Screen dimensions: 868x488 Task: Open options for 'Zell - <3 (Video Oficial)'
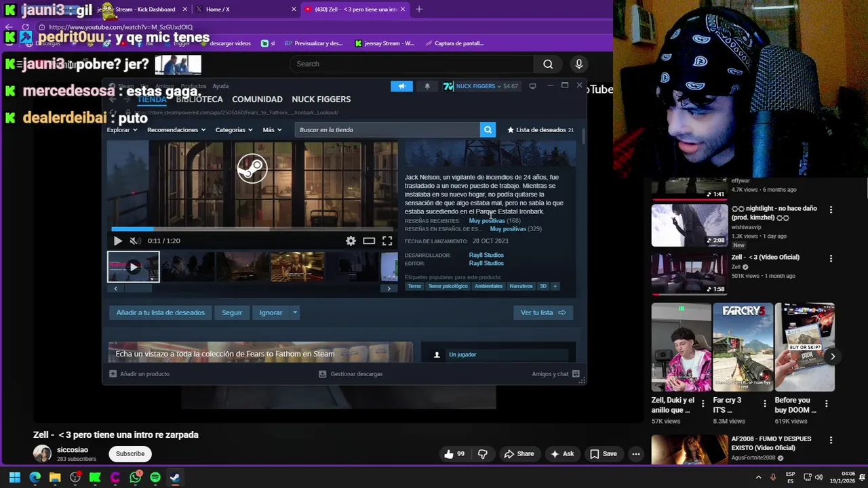click(831, 258)
